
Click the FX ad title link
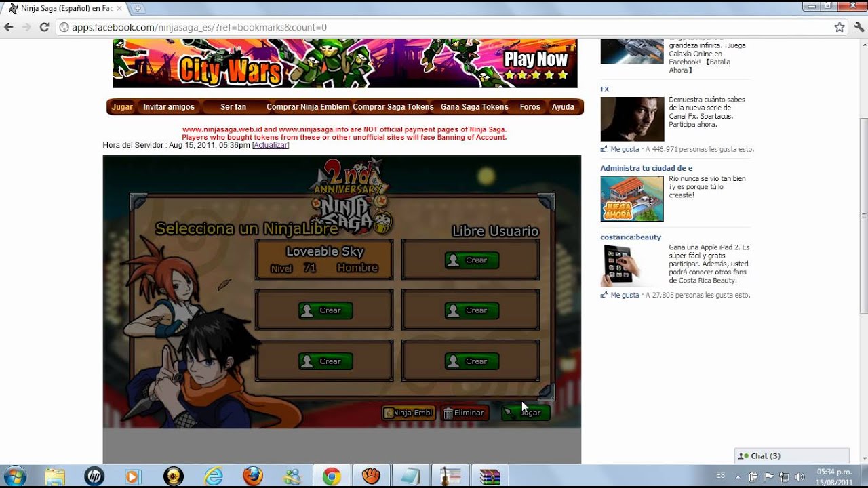click(x=605, y=89)
